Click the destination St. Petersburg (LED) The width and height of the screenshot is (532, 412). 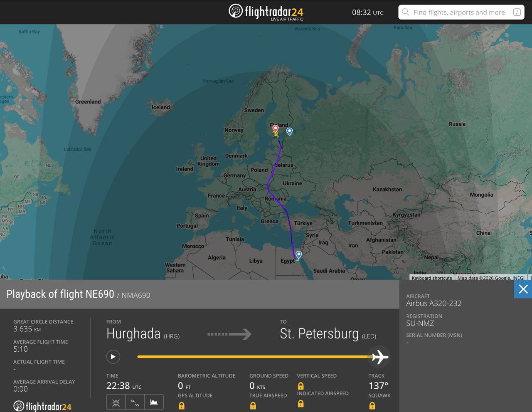[x=328, y=334]
